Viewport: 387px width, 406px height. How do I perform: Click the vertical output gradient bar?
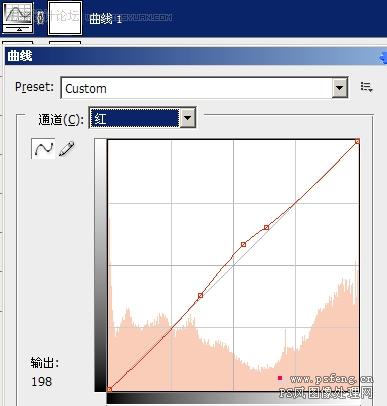100,265
